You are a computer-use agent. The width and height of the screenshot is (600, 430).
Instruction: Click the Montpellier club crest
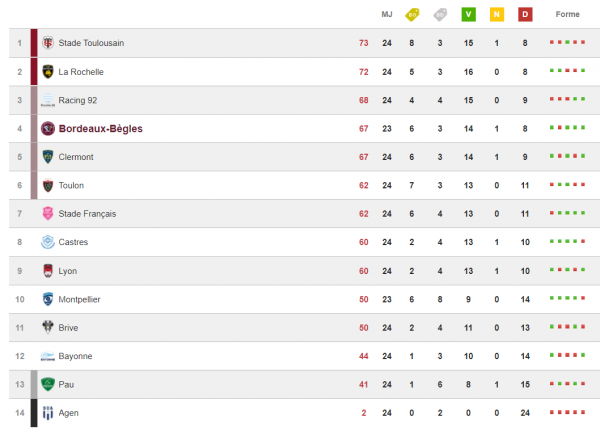coord(48,299)
